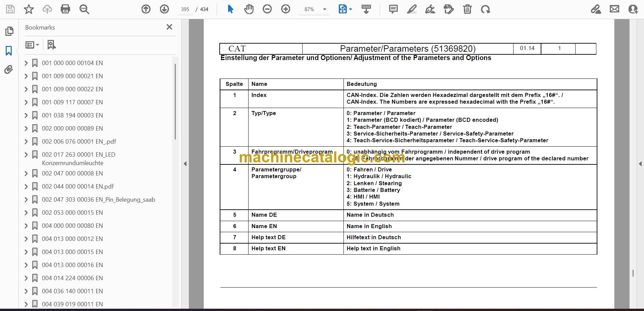The image size is (644, 311).
Task: Open bookmark 004 000 000 00080 EN
Action: 72,226
